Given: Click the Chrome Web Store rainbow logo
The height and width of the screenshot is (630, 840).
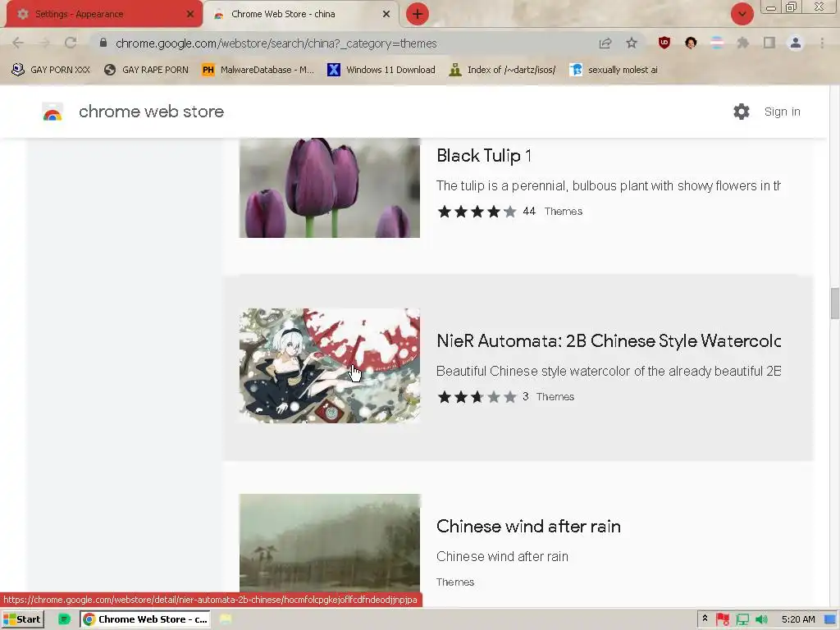Looking at the screenshot, I should click(x=52, y=112).
